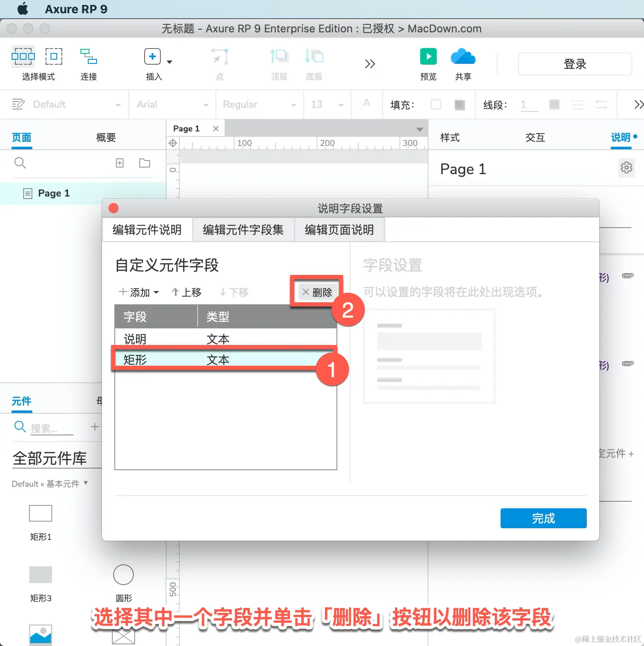Select the contained selection mode icon
This screenshot has height=646, width=644.
coord(54,56)
